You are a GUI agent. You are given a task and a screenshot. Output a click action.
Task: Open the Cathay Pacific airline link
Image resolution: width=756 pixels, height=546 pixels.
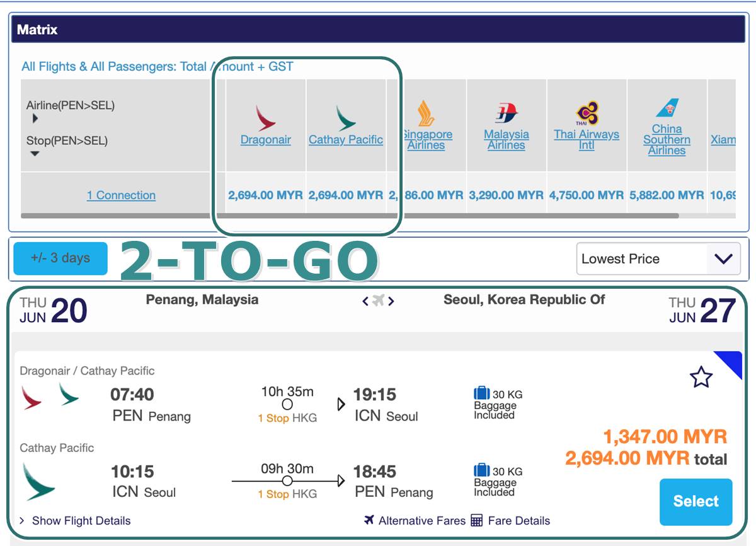(x=346, y=140)
